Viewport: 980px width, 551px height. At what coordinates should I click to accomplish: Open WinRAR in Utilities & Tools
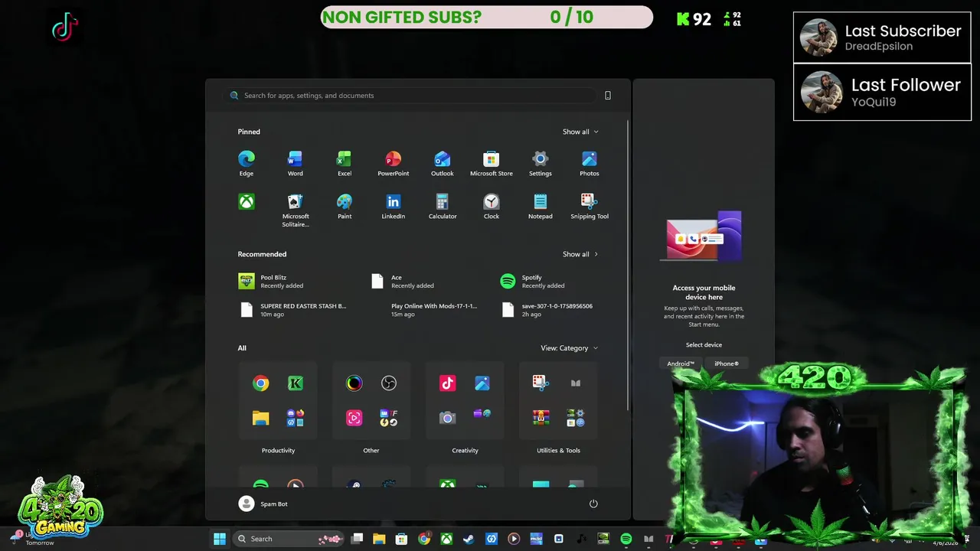tap(541, 418)
